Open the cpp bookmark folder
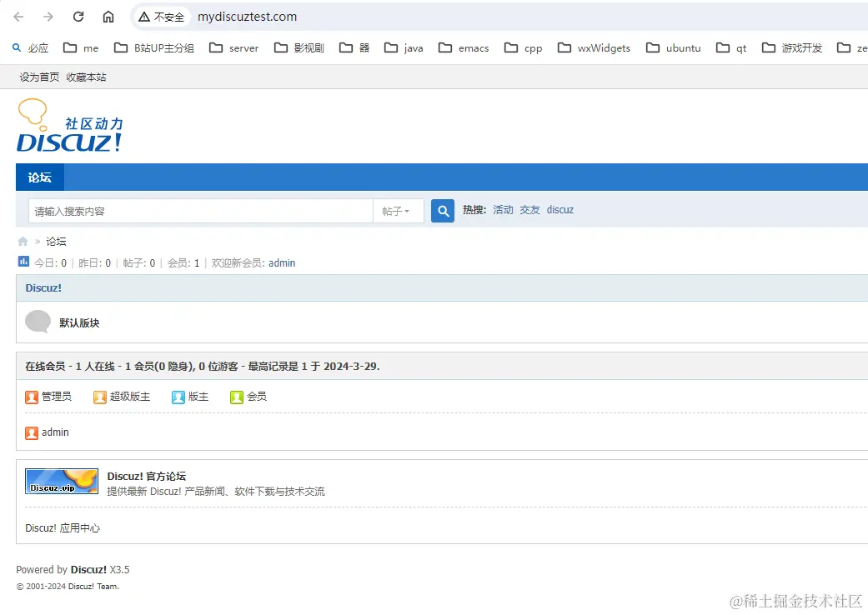The width and height of the screenshot is (868, 615). point(523,48)
